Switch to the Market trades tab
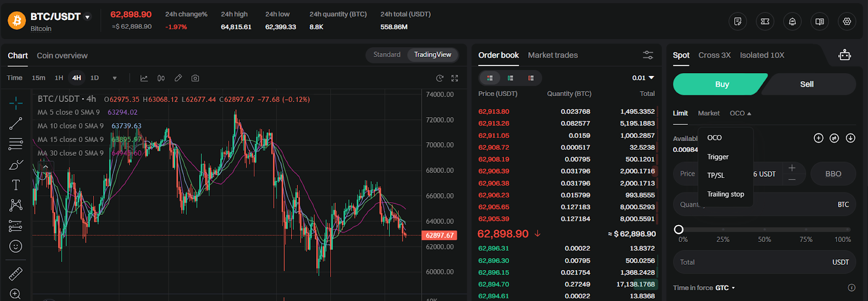This screenshot has width=868, height=301. [552, 55]
